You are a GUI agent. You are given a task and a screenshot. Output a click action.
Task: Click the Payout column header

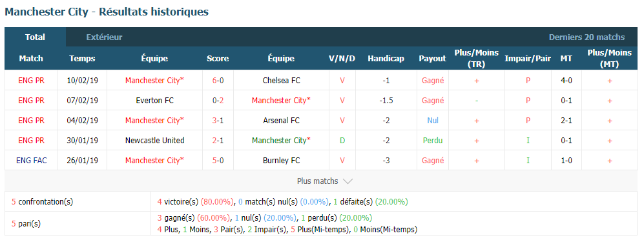coord(433,59)
